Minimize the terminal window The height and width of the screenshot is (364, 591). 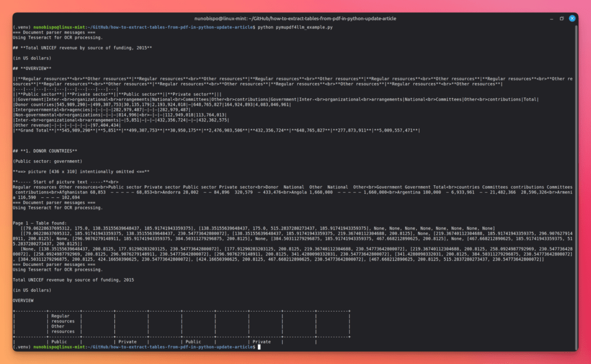[x=551, y=18]
